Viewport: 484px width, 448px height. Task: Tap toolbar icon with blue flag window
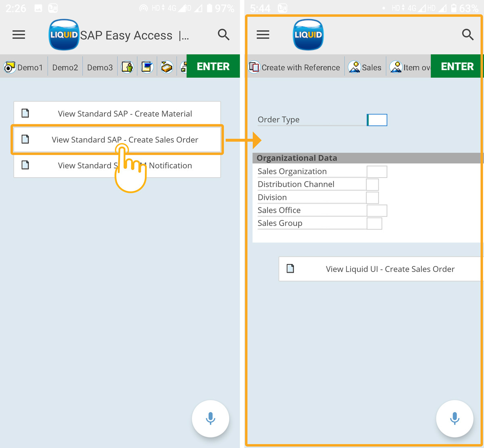pyautogui.click(x=147, y=67)
